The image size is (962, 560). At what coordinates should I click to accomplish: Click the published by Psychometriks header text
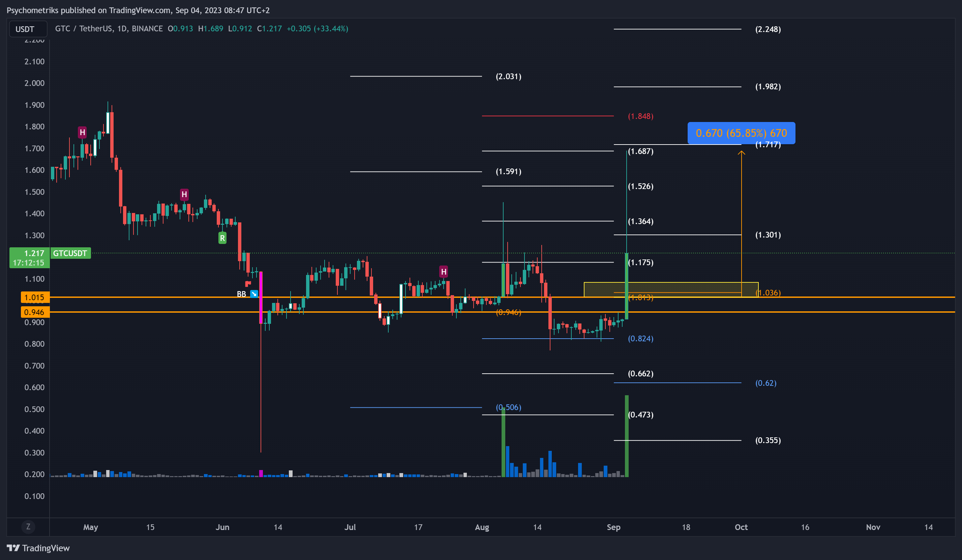coord(138,10)
